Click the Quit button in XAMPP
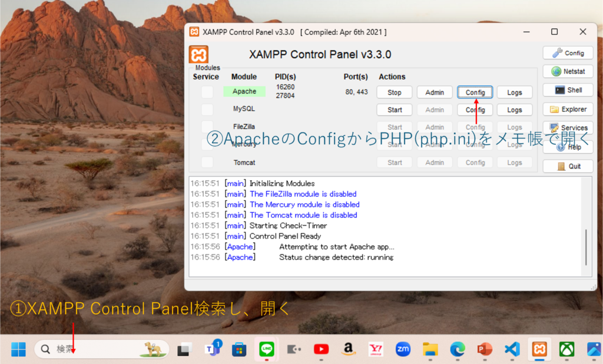 [x=568, y=166]
